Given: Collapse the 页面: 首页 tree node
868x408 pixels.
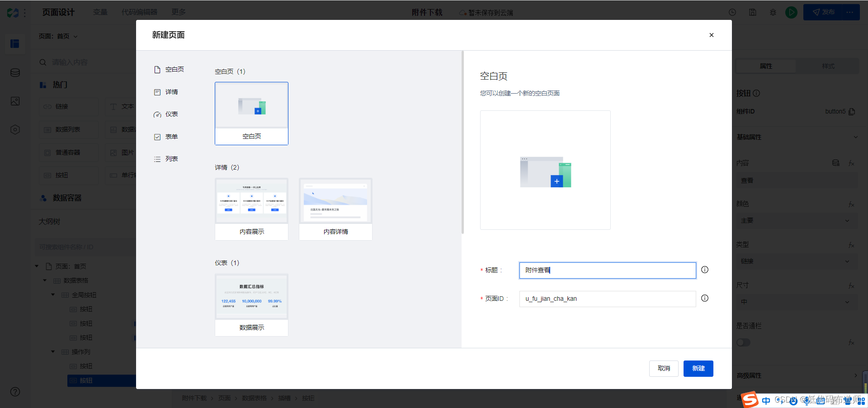Looking at the screenshot, I should (37, 266).
